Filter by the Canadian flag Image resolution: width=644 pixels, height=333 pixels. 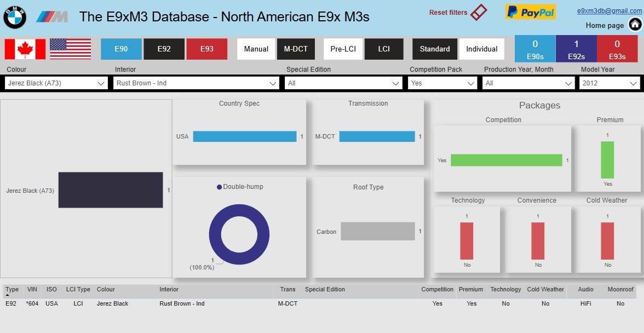click(x=25, y=49)
